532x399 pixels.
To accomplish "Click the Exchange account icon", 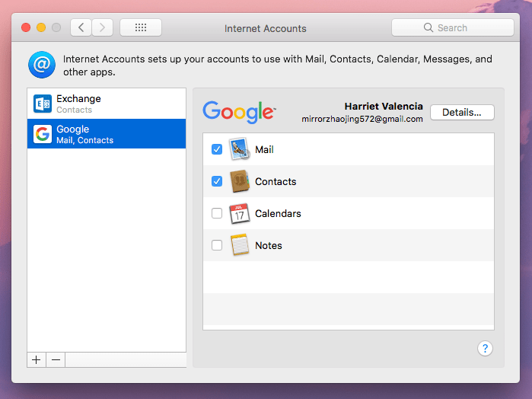I will coord(43,104).
